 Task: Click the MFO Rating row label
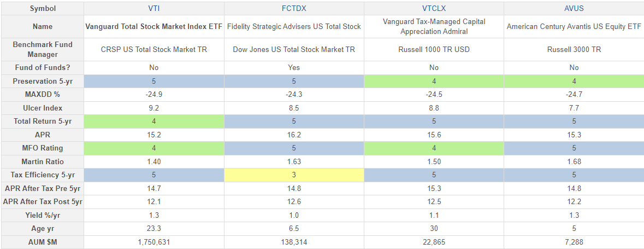pos(43,148)
